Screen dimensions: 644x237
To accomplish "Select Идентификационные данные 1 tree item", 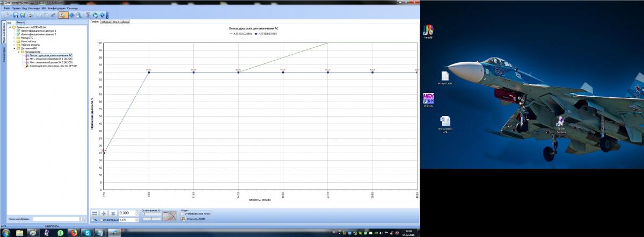I will (x=38, y=31).
